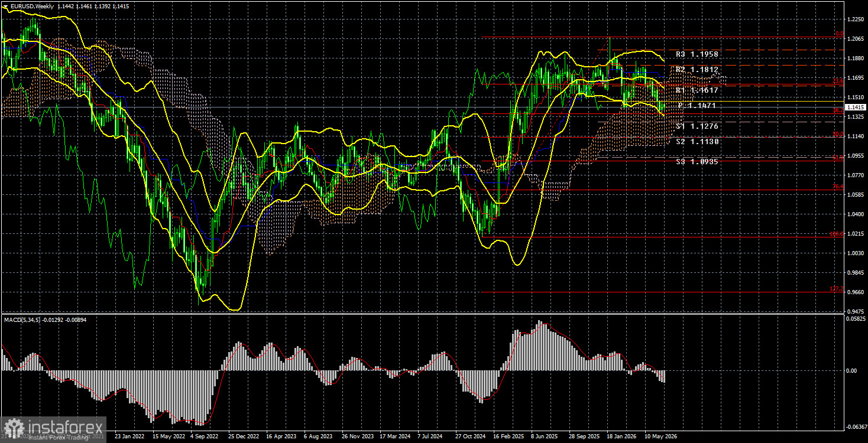Click the P 1.1471 pivot point label

697,106
